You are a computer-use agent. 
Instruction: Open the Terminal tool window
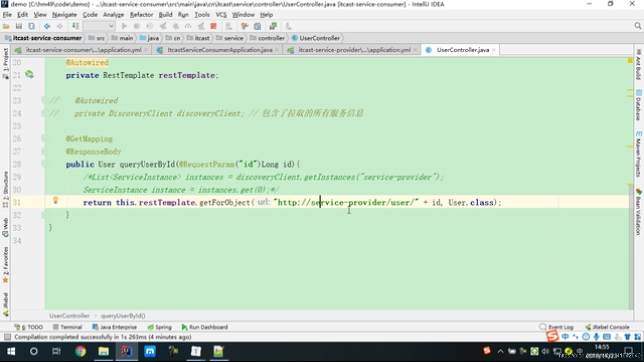point(67,327)
